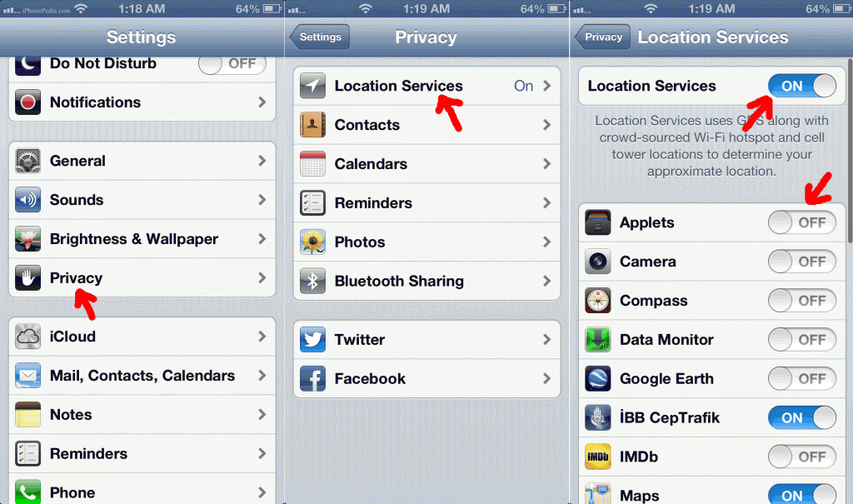Tap the Privacy hand icon

coord(27,278)
